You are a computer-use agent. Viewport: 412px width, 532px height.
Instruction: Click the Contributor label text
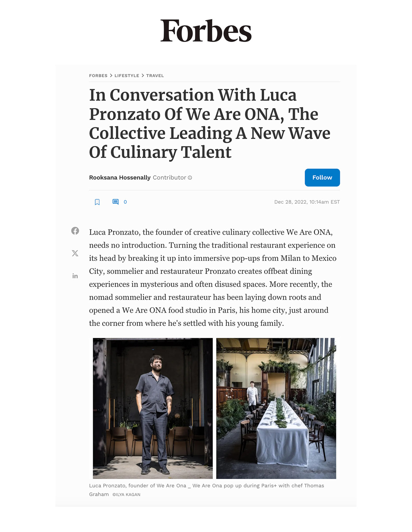coord(169,178)
